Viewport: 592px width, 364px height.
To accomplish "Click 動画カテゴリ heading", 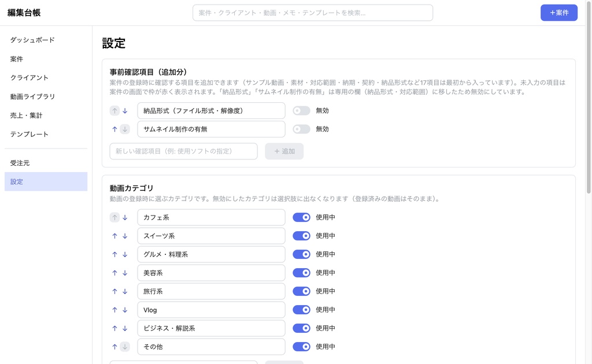I will [x=131, y=188].
